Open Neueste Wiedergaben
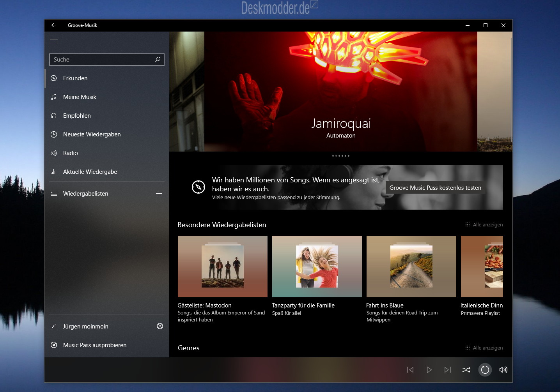This screenshot has width=560, height=392. point(107,134)
